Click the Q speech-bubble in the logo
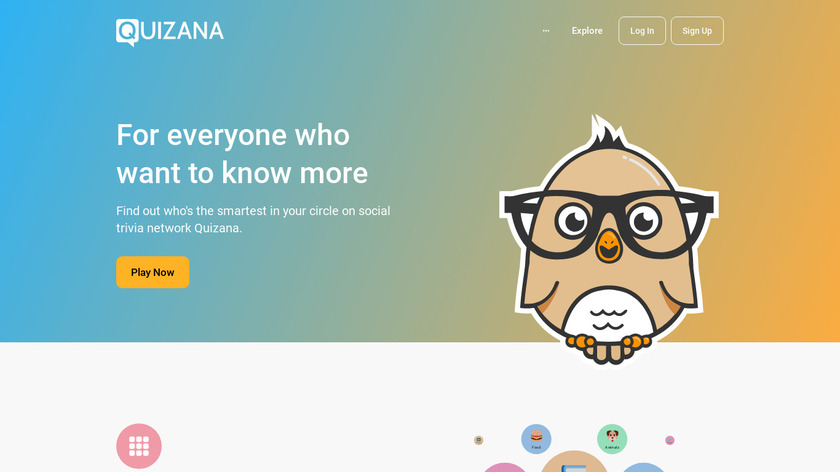The height and width of the screenshot is (472, 840). (128, 33)
